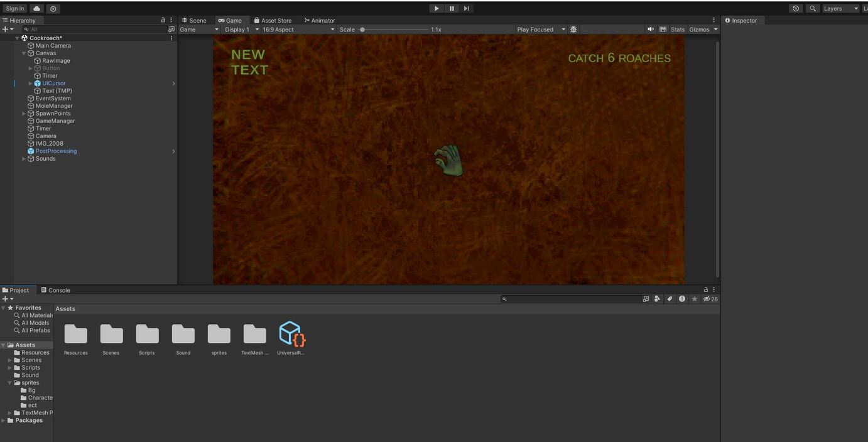Click the Project panel search field
The height and width of the screenshot is (442, 868).
(571, 299)
